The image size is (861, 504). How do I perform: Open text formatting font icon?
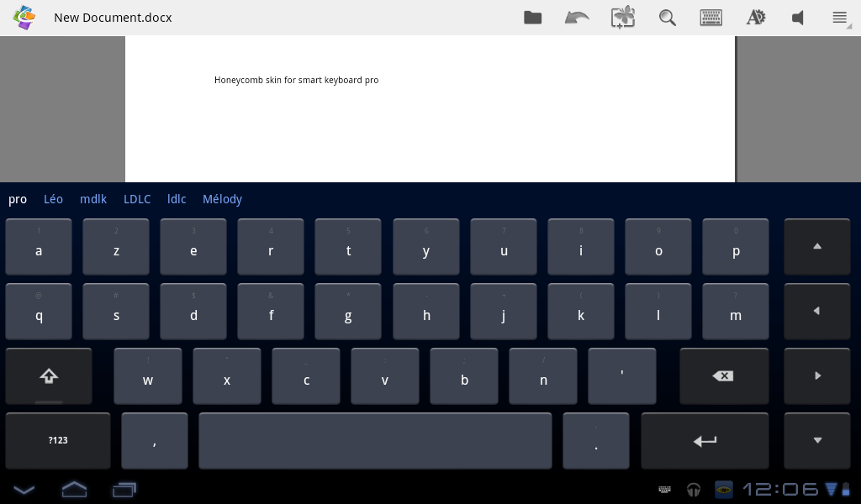(x=756, y=18)
